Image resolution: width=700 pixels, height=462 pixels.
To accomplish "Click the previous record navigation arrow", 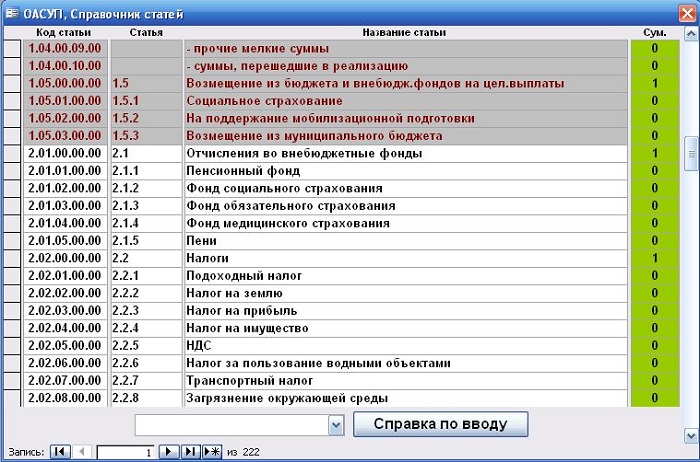I will (81, 452).
